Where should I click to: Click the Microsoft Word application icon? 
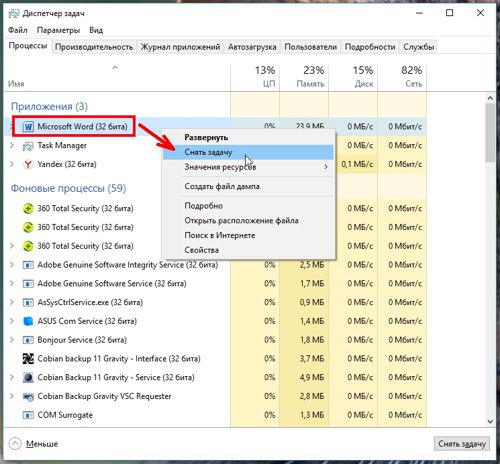[x=28, y=127]
